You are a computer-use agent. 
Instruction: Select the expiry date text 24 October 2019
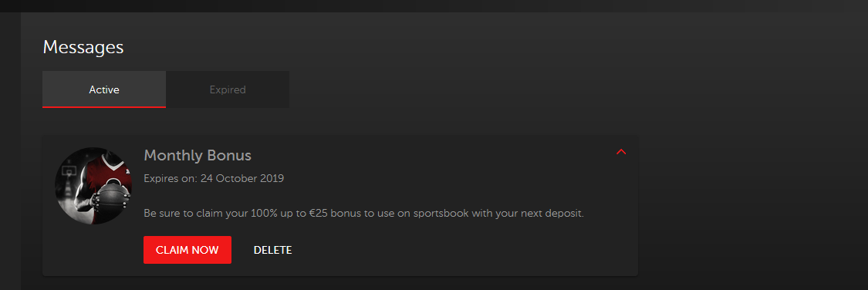coord(242,179)
